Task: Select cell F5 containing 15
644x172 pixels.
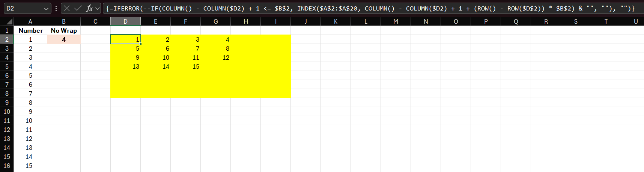Action: (x=185, y=66)
